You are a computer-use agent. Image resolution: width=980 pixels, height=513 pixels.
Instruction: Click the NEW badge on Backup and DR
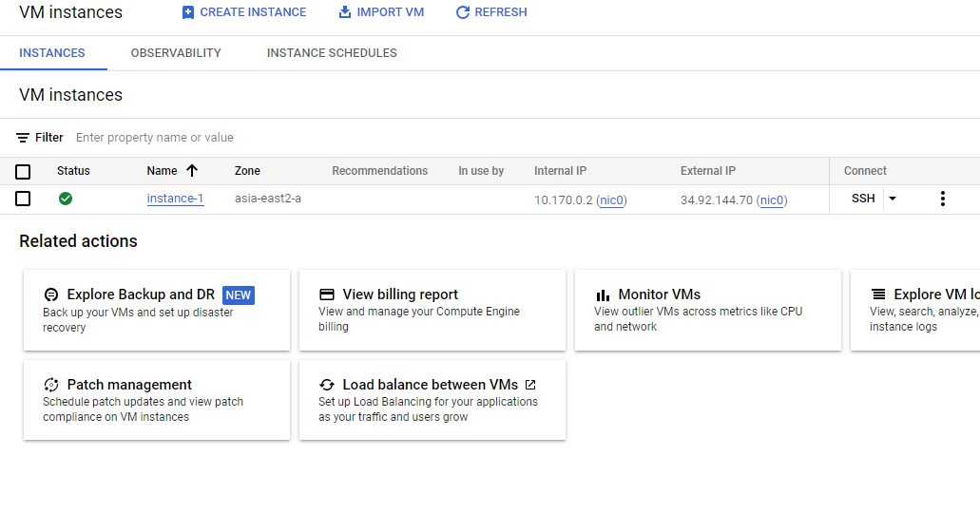click(239, 294)
